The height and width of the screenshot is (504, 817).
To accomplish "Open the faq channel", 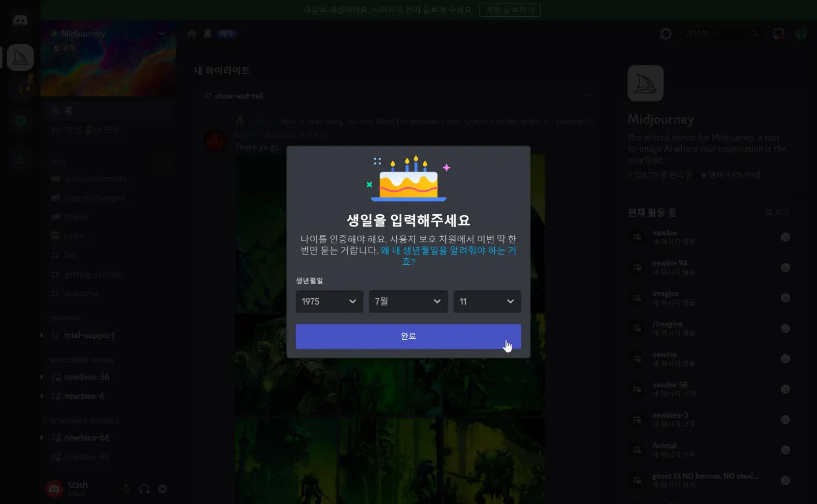I will tap(108, 255).
